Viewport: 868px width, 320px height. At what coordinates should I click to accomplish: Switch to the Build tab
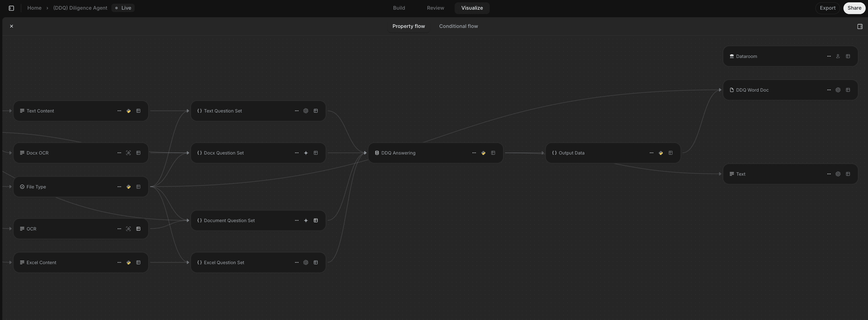[x=399, y=8]
